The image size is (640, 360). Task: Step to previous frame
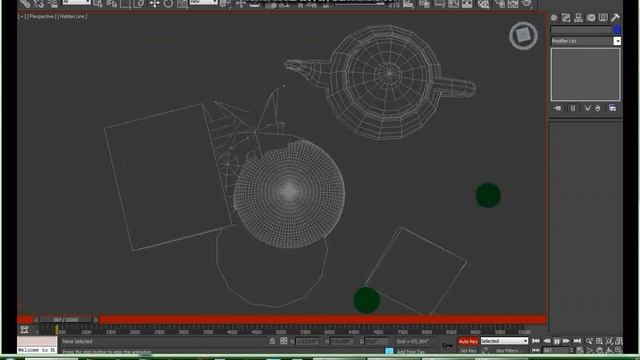(547, 341)
